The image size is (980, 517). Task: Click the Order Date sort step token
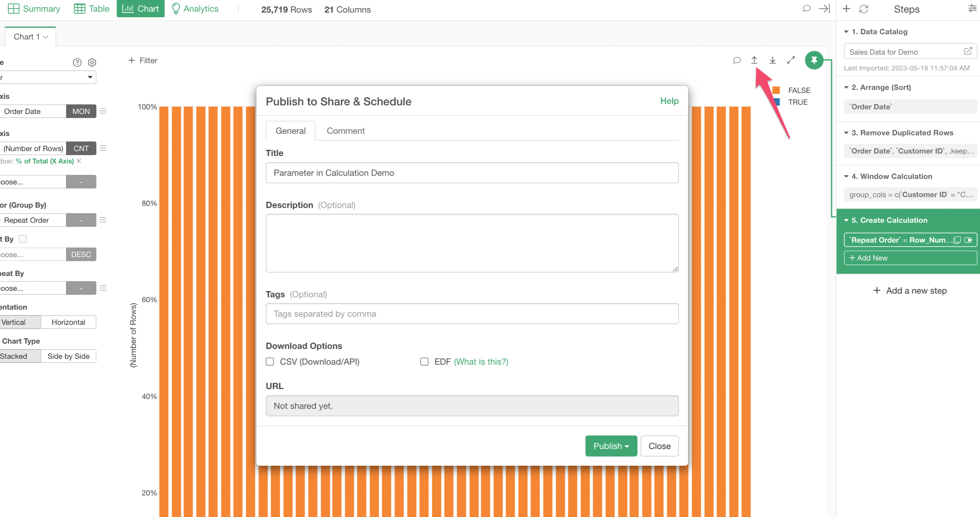[910, 107]
